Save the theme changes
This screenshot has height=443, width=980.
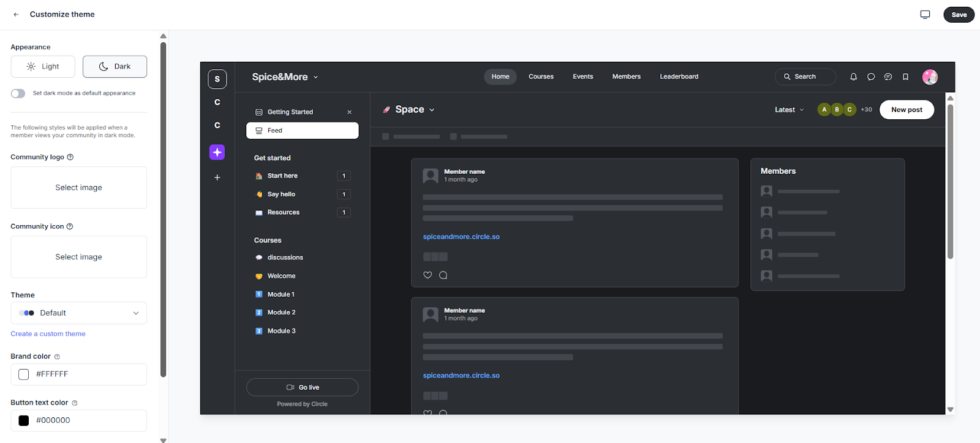(959, 15)
